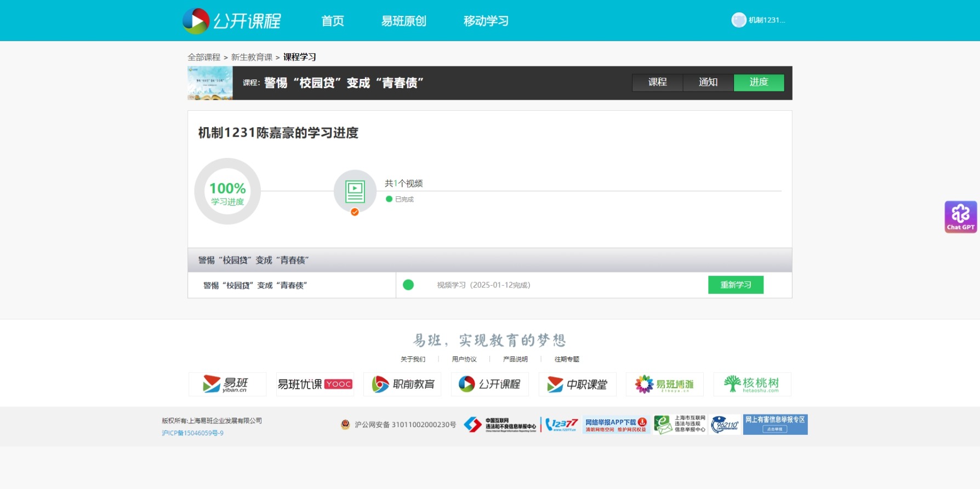Open the 易班博雅 partner logo

pyautogui.click(x=665, y=384)
